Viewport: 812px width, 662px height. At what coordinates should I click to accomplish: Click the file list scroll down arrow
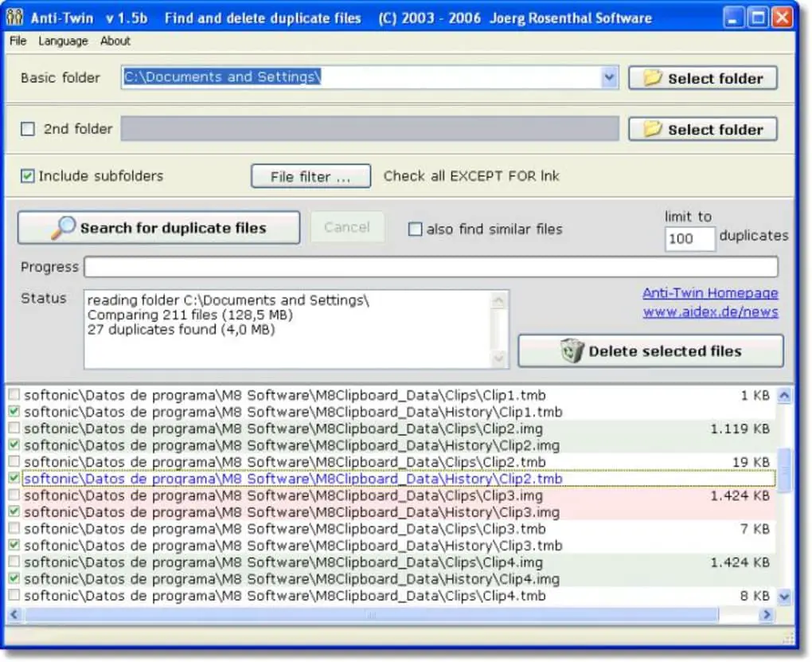point(785,596)
